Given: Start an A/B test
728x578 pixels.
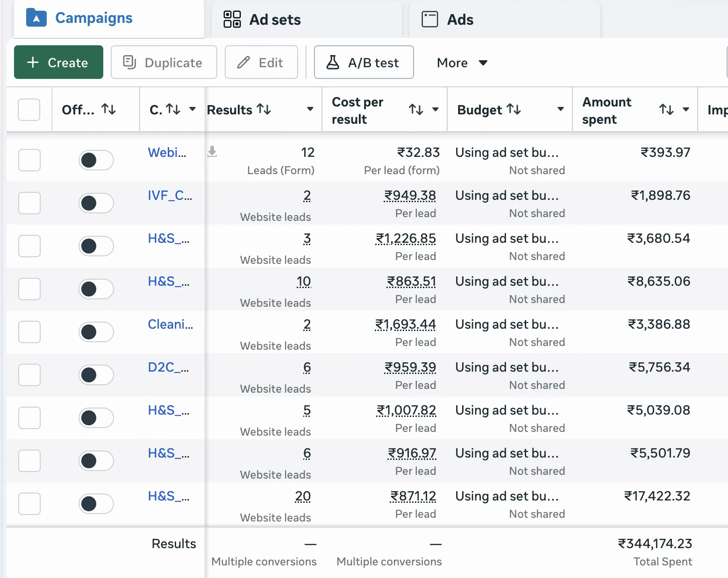Looking at the screenshot, I should (364, 62).
